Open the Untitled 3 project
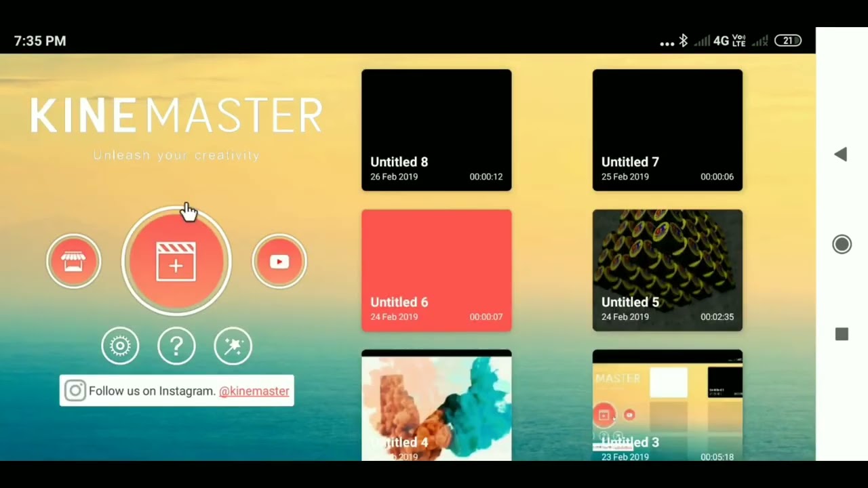Screen dimensions: 868x488 click(667, 405)
